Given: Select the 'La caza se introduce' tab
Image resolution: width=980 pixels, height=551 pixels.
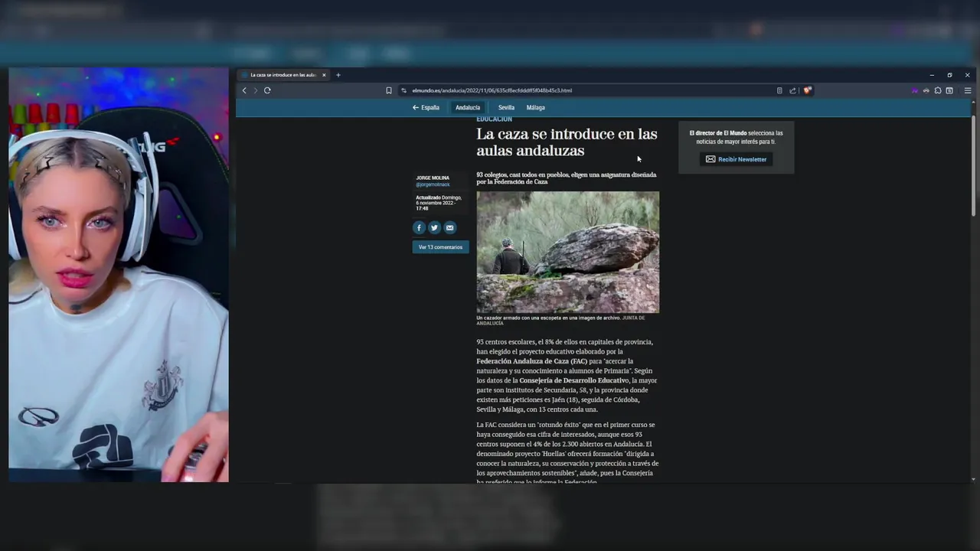Looking at the screenshot, I should point(283,75).
